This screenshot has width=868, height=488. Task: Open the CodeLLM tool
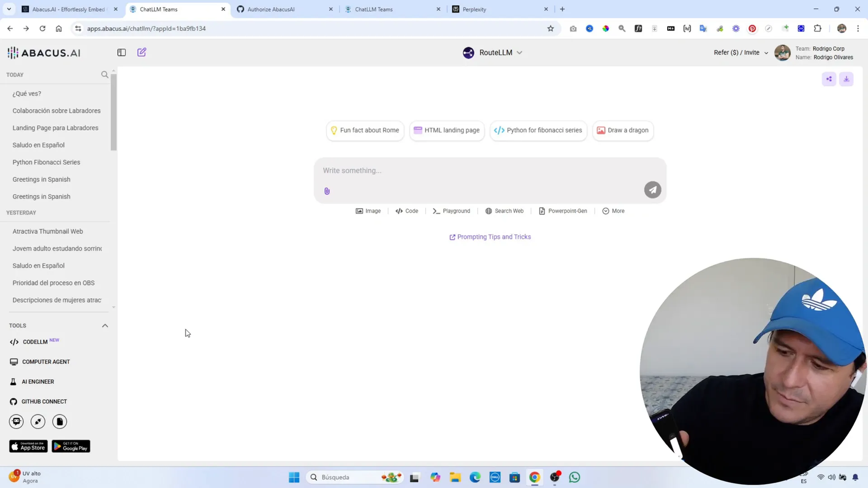pos(35,342)
